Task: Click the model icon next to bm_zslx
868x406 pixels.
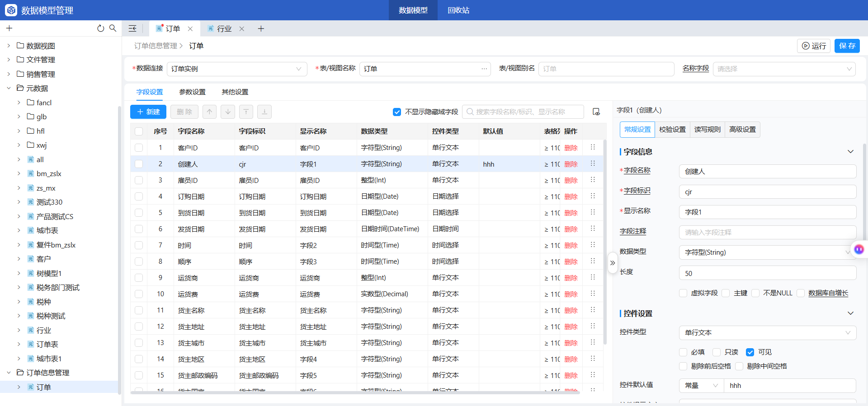Action: click(31, 173)
